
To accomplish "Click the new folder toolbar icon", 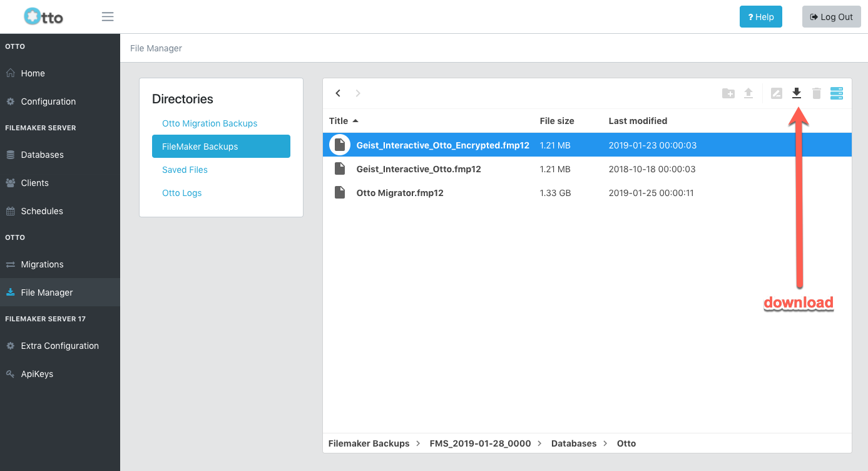I will (728, 93).
